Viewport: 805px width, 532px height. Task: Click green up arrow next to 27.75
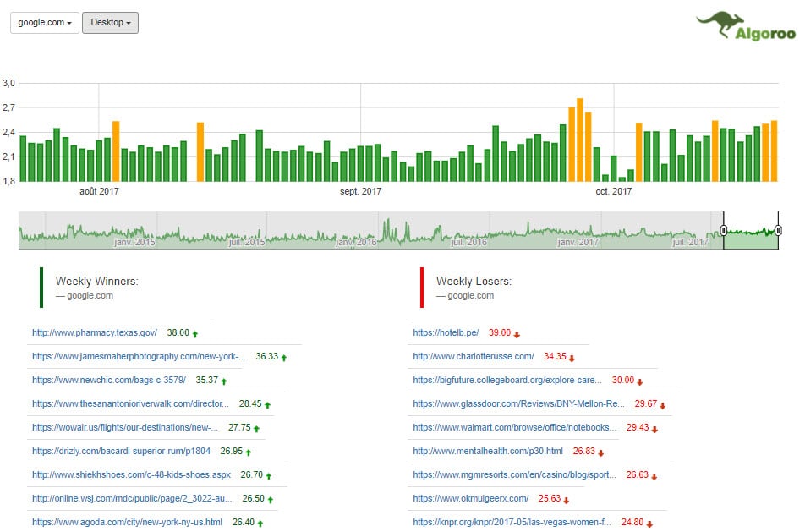click(x=257, y=429)
